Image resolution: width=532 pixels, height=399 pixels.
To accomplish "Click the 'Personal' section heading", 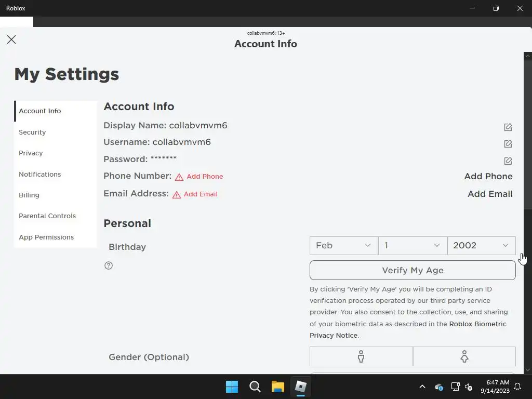I will coord(127,223).
